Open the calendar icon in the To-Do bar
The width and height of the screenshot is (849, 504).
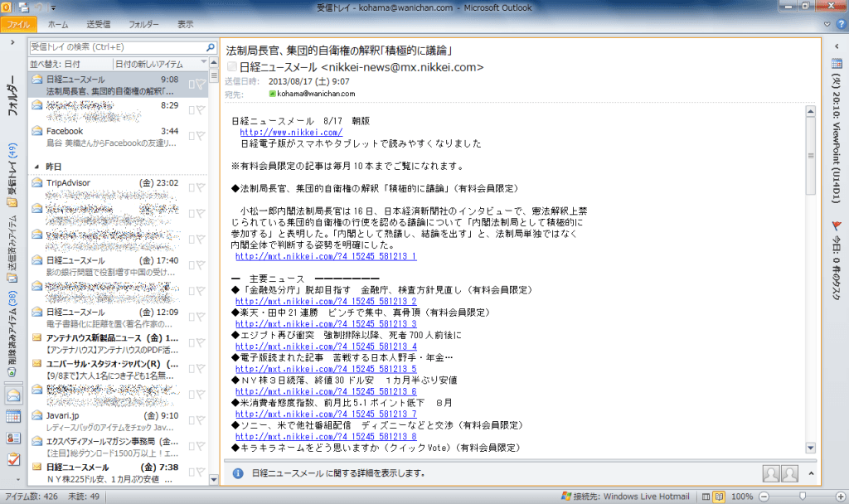(837, 63)
